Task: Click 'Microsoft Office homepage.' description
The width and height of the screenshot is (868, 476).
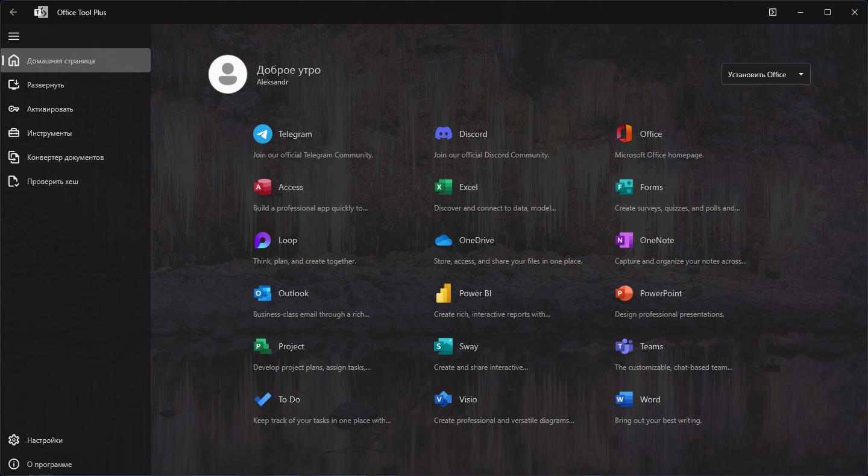Action: (x=659, y=155)
